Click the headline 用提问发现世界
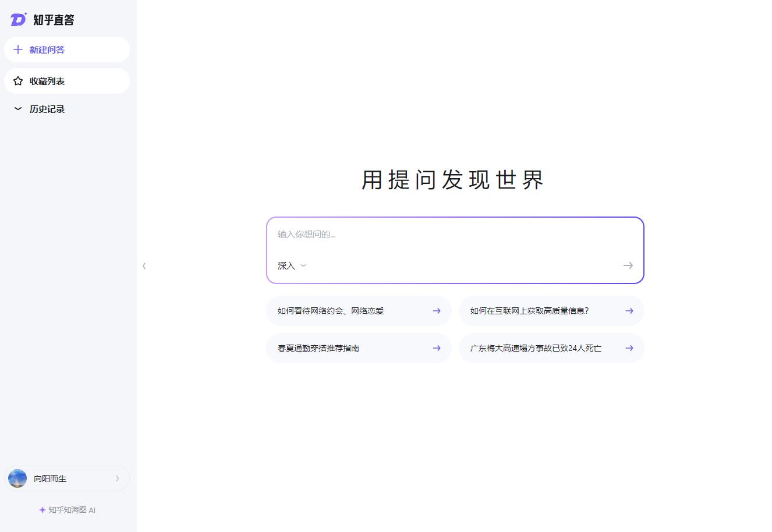The height and width of the screenshot is (532, 772). coord(453,180)
